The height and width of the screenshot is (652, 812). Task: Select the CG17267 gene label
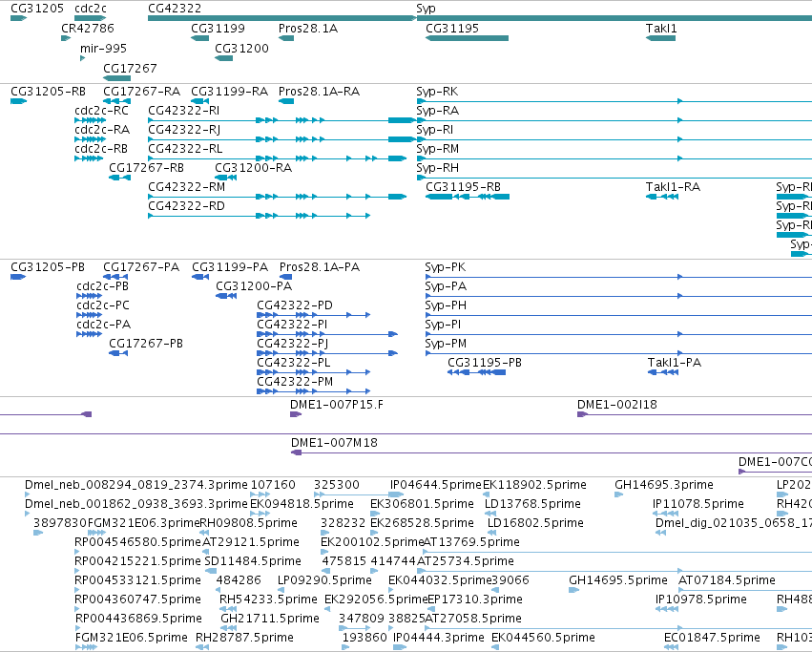click(x=130, y=69)
